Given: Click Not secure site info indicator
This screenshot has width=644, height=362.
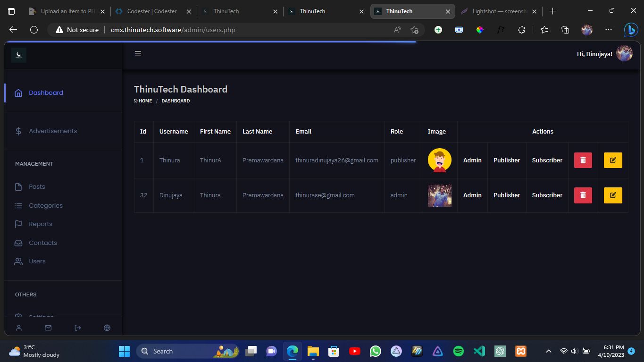Looking at the screenshot, I should (77, 30).
